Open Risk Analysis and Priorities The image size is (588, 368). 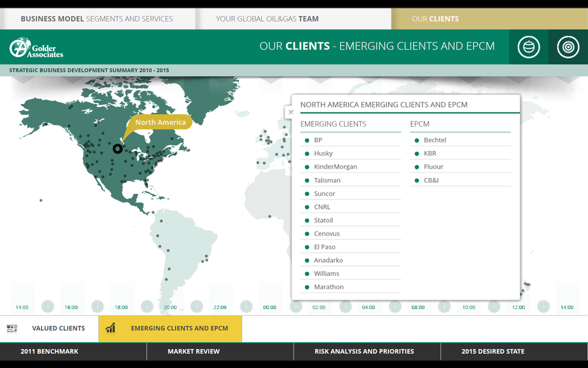pyautogui.click(x=364, y=351)
